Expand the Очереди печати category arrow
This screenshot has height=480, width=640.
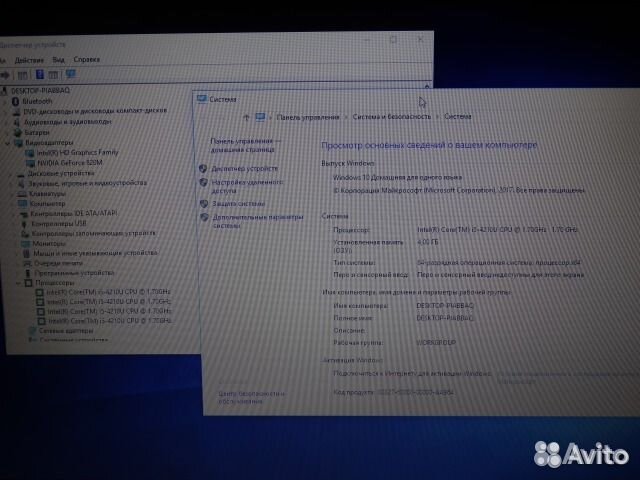coord(16,264)
